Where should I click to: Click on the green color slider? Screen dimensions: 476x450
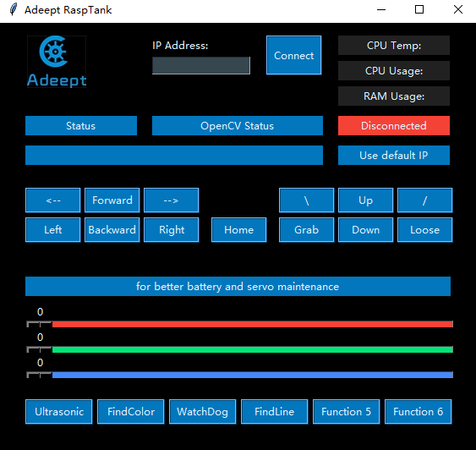tap(240, 349)
